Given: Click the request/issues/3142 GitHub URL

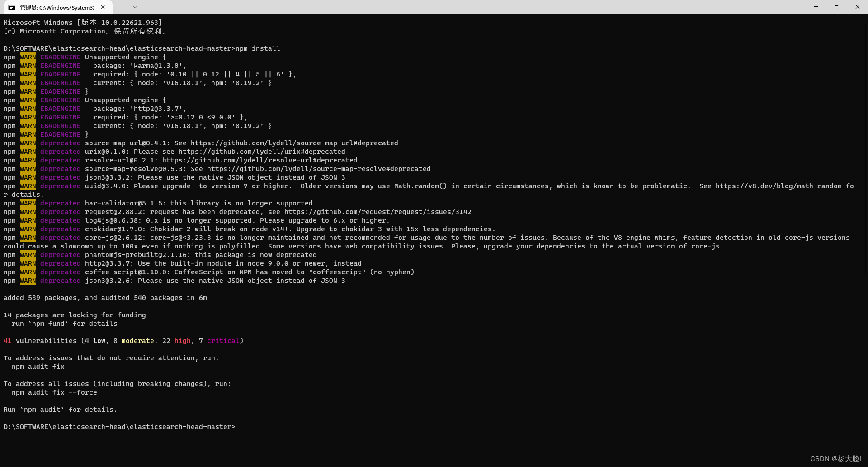Looking at the screenshot, I should coord(378,212).
